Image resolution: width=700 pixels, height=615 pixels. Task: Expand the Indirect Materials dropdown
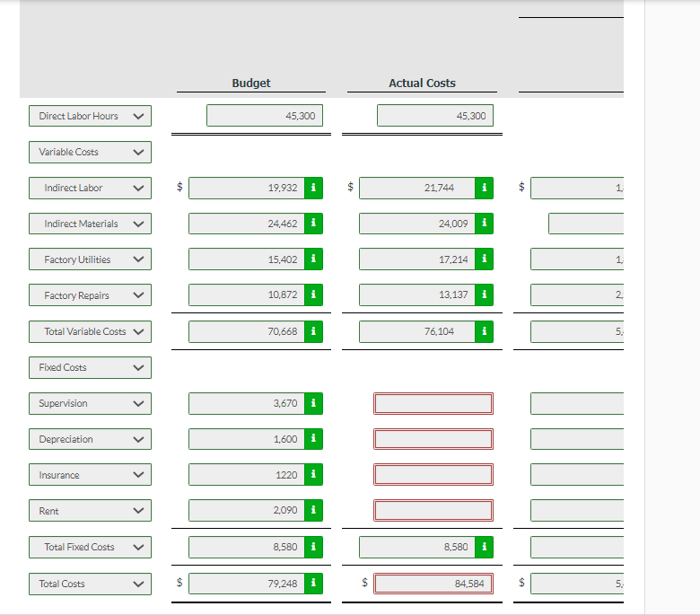pyautogui.click(x=90, y=224)
